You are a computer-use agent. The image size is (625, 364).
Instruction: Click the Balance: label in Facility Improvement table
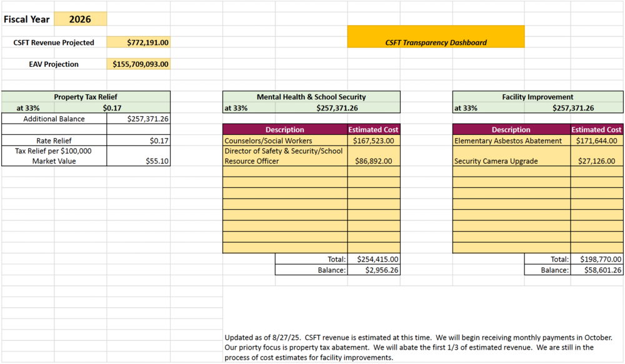tap(554, 270)
